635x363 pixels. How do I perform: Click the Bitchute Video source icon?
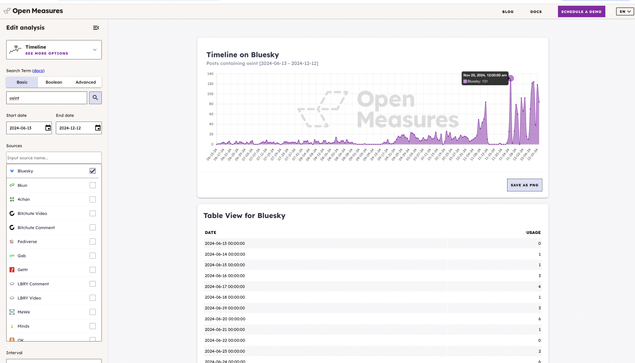tap(12, 214)
